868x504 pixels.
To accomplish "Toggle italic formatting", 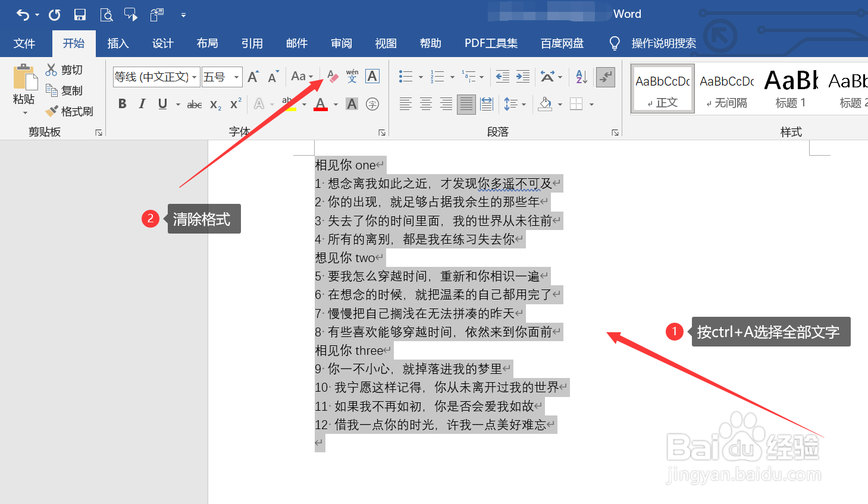I will click(x=142, y=103).
